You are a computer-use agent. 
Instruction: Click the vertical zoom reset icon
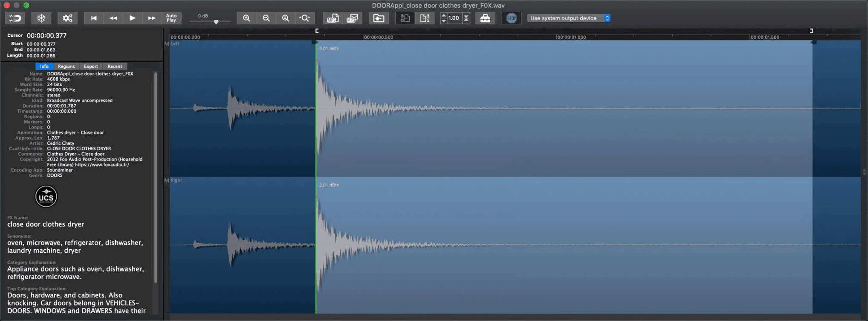466,18
